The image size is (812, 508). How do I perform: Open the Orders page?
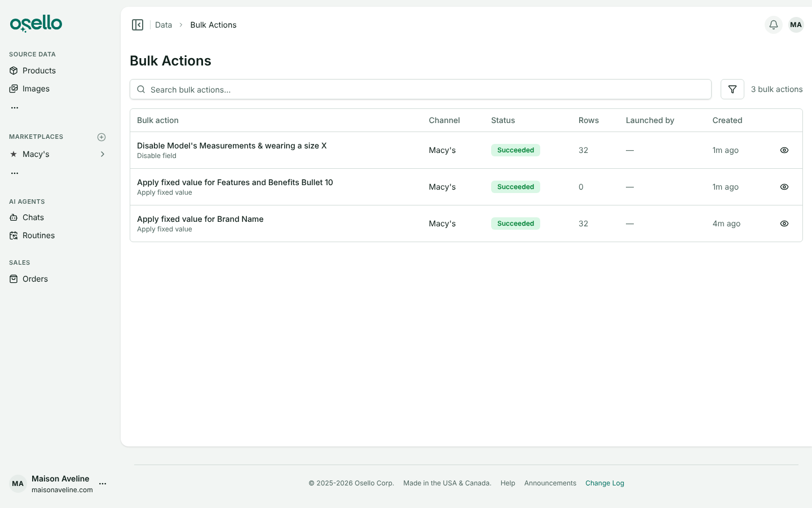[35, 279]
